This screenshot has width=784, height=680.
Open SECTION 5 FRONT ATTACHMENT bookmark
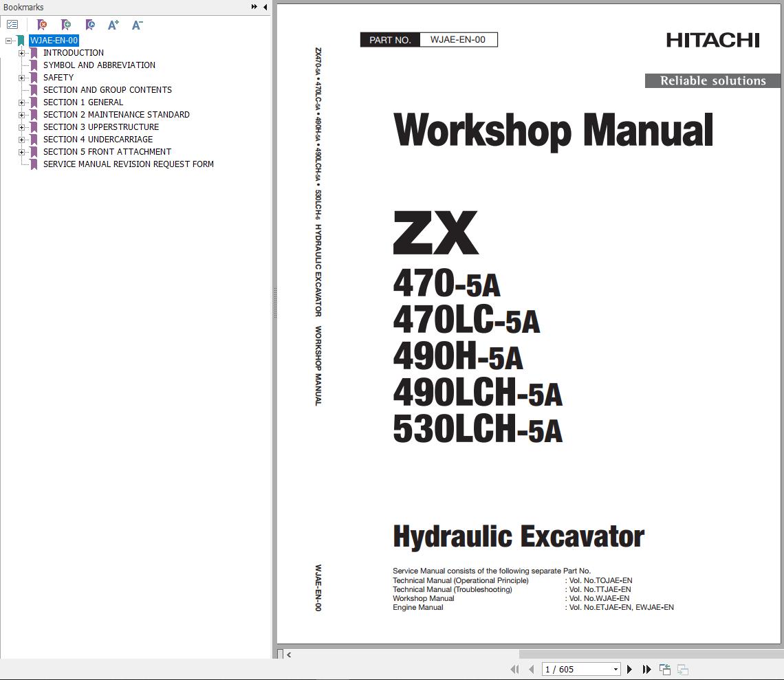tap(107, 151)
